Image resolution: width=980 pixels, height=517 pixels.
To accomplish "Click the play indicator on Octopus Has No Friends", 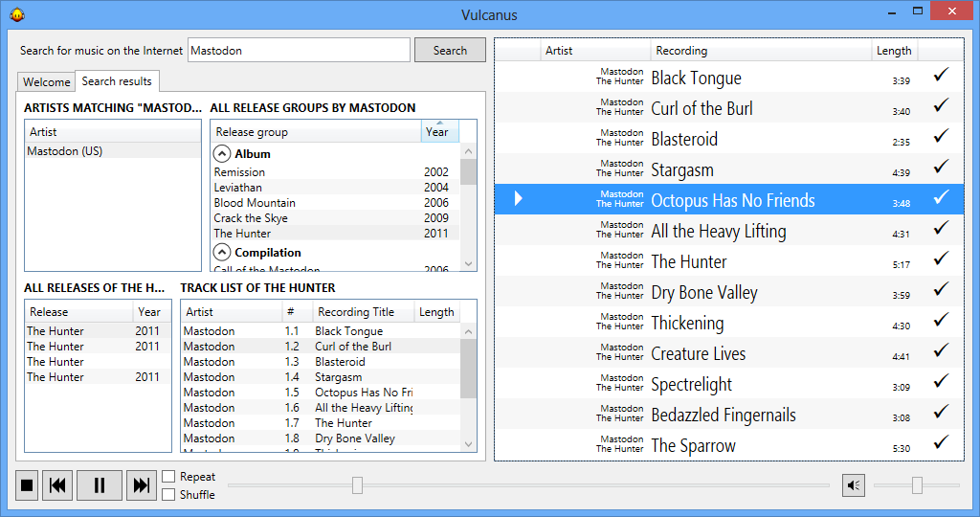I will point(518,199).
